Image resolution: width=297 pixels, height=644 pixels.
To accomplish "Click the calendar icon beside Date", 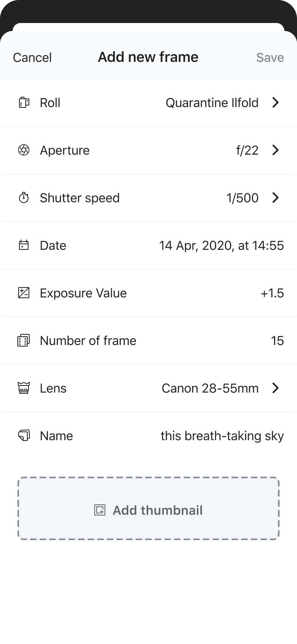I will pyautogui.click(x=24, y=245).
